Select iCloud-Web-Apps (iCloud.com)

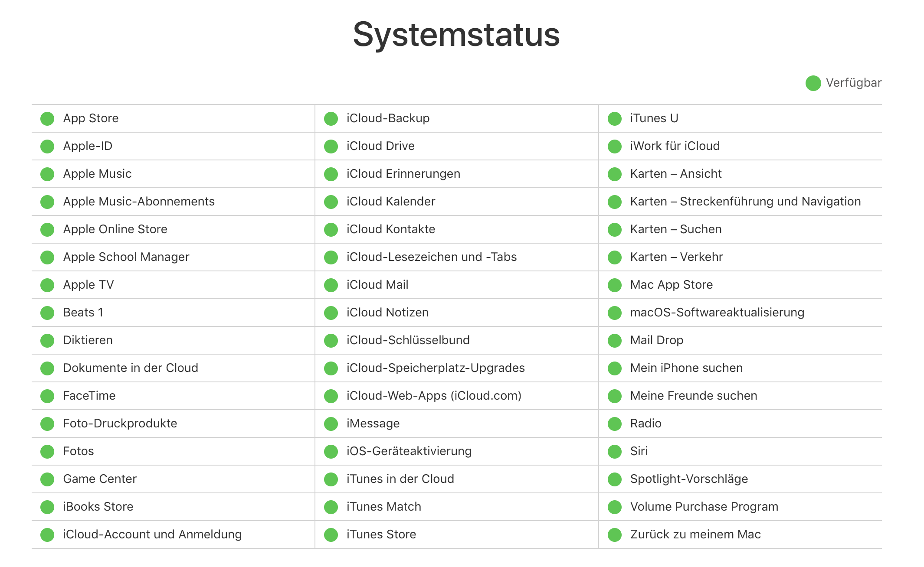coord(434,396)
